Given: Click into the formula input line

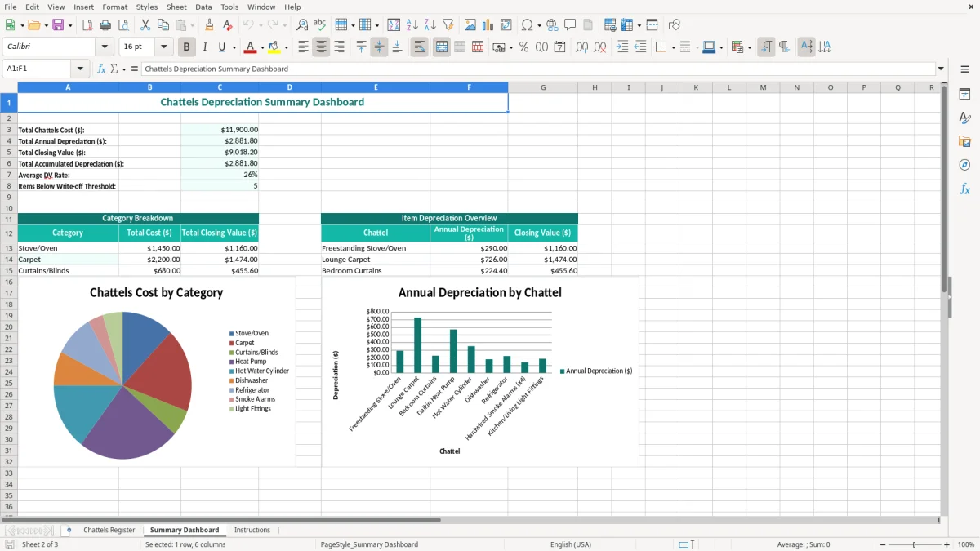Looking at the screenshot, I should click(537, 69).
